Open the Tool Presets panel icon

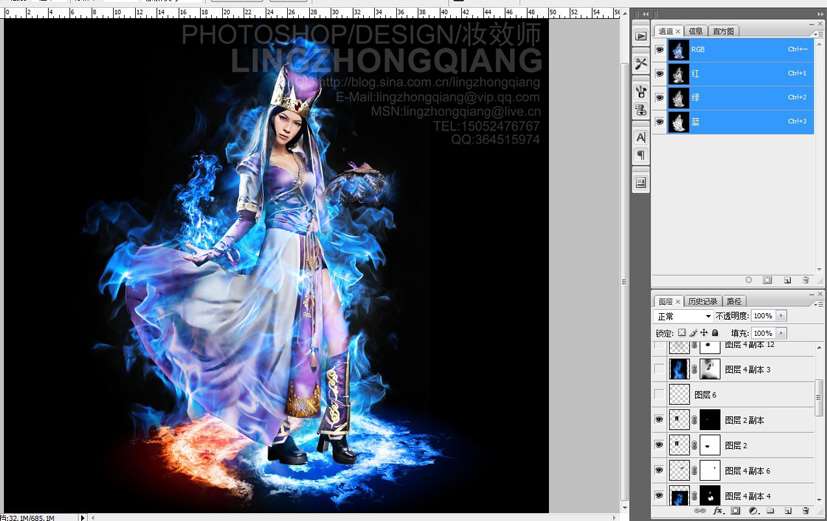click(x=641, y=63)
